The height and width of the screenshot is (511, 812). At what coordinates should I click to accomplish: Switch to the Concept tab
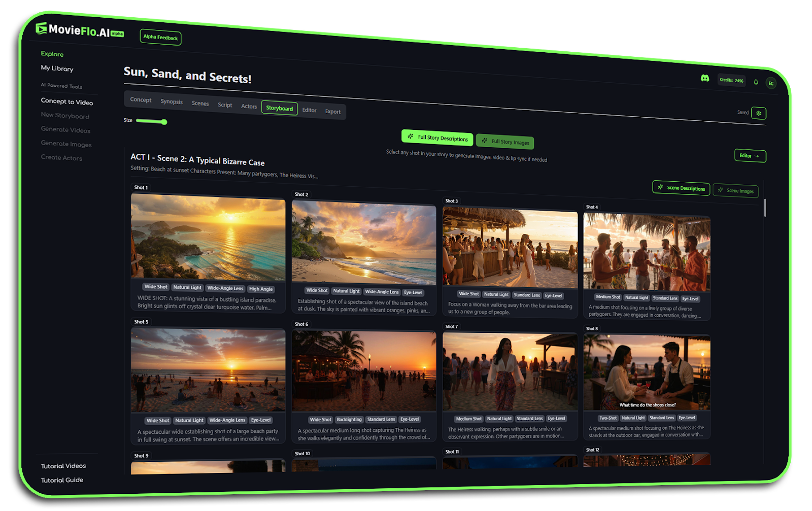(141, 99)
